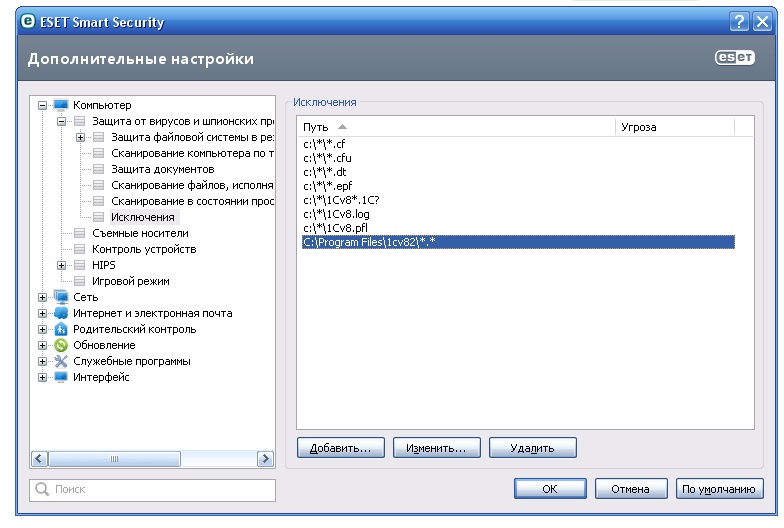The image size is (784, 528).
Task: Click the Интерфейс monitor icon
Action: [x=60, y=377]
